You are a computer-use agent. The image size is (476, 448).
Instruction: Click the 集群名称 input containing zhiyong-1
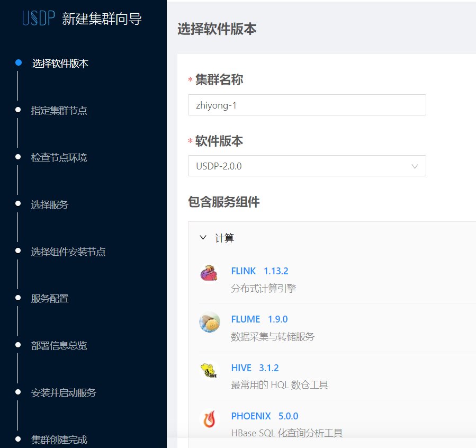pos(307,105)
